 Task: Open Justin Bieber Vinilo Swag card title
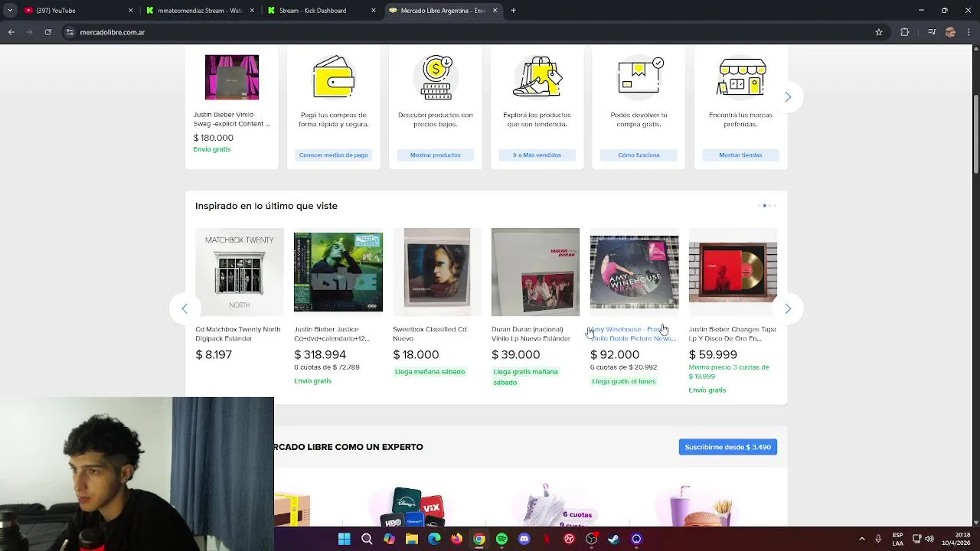pyautogui.click(x=232, y=119)
